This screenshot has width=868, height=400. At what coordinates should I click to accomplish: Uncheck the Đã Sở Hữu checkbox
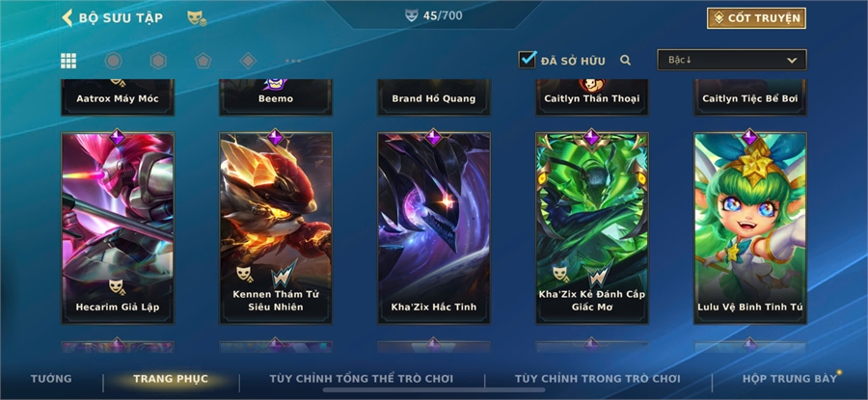527,59
